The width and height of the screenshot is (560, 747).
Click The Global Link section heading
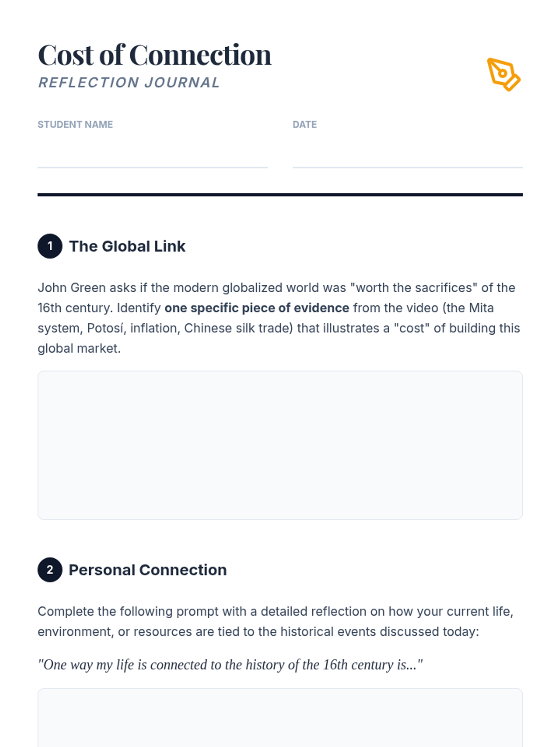click(127, 246)
